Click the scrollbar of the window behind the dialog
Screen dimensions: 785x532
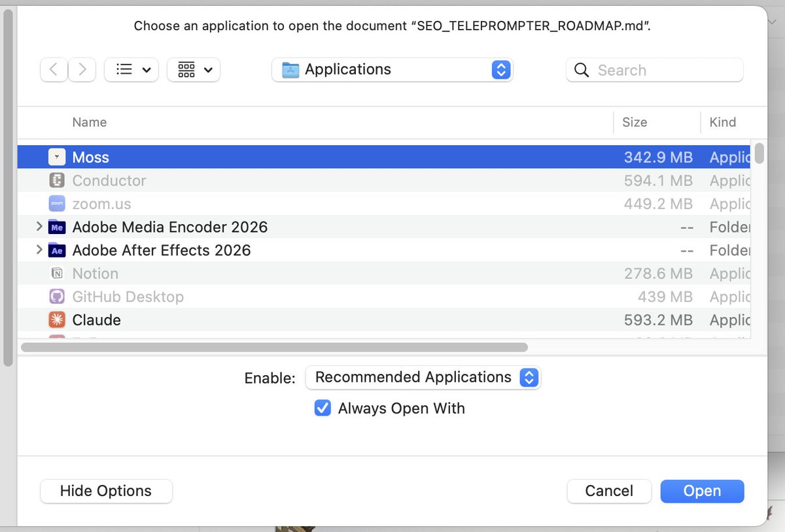tap(8, 186)
